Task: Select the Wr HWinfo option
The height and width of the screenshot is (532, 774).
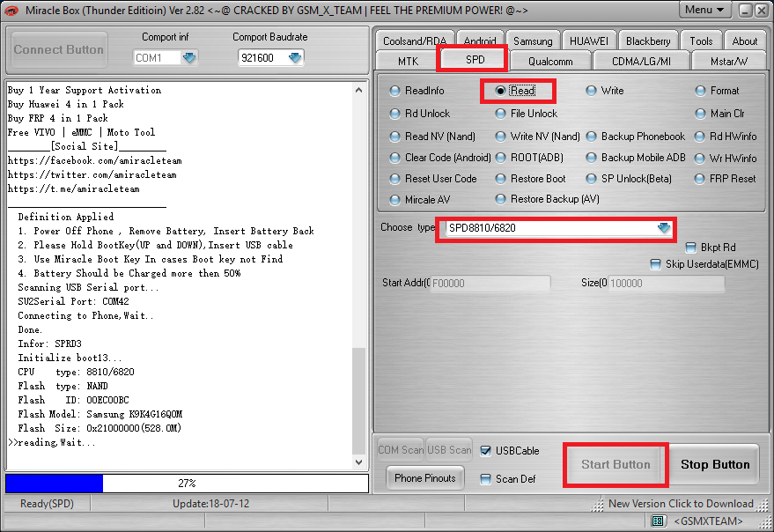Action: pyautogui.click(x=726, y=159)
